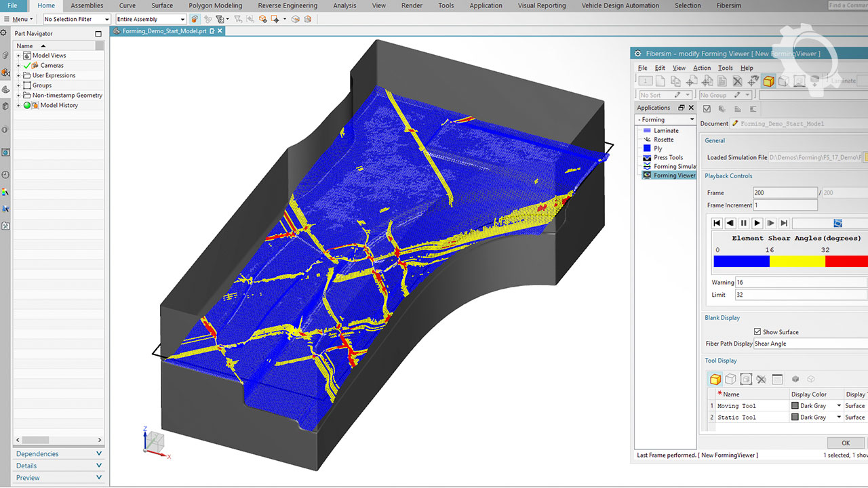
Task: Open the Action menu in Fibersim
Action: pos(702,68)
